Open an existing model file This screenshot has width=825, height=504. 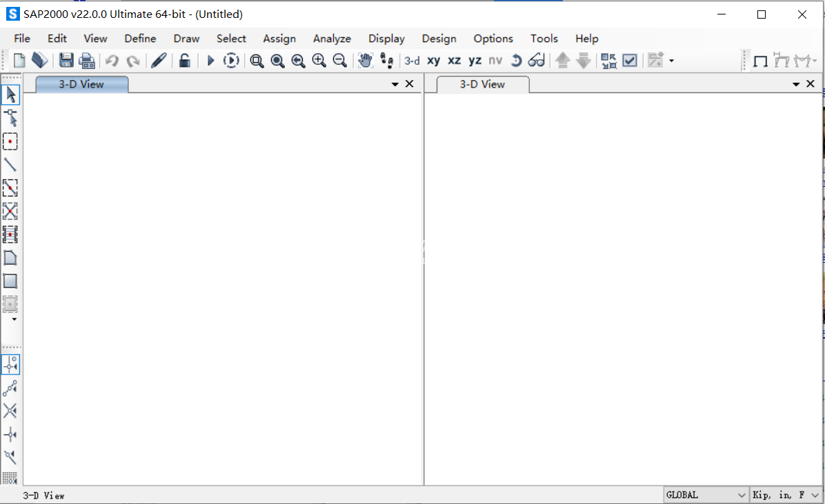click(40, 61)
